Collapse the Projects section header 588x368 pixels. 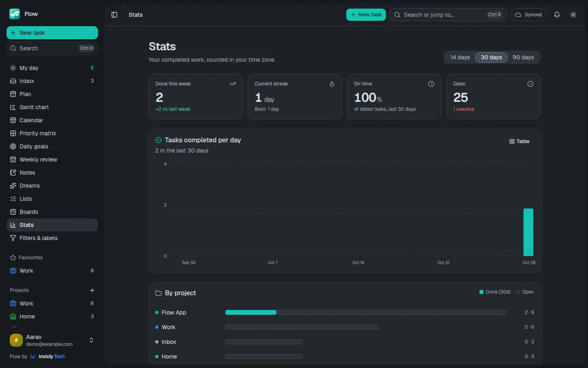pyautogui.click(x=19, y=290)
